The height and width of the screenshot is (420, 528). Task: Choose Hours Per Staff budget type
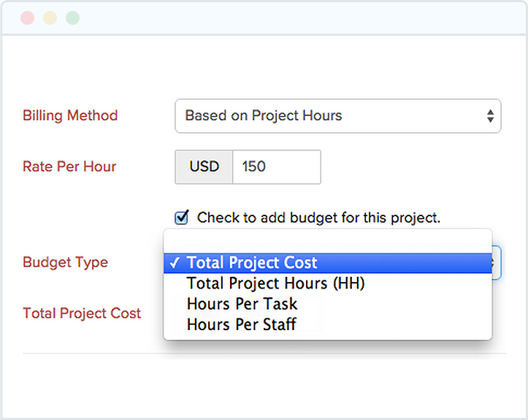click(241, 324)
